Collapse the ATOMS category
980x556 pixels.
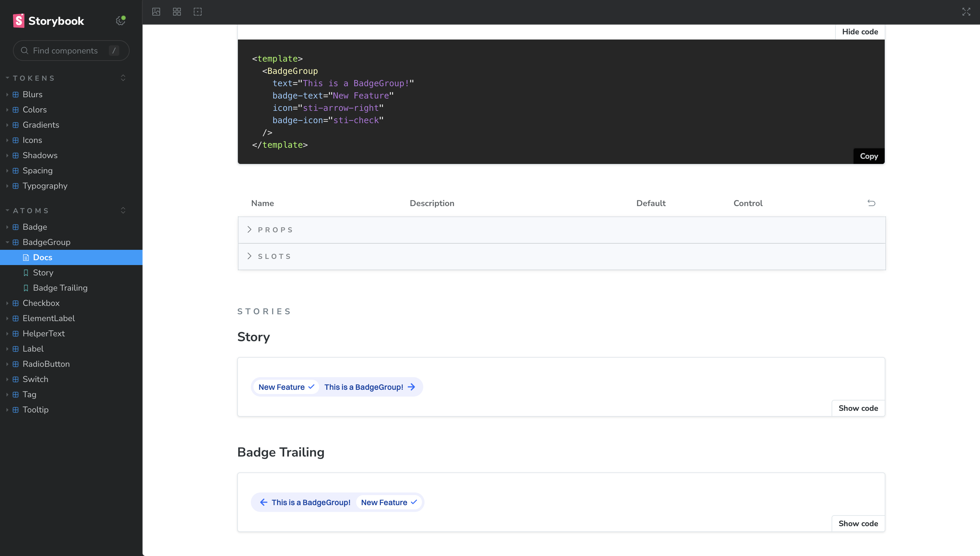pos(30,210)
